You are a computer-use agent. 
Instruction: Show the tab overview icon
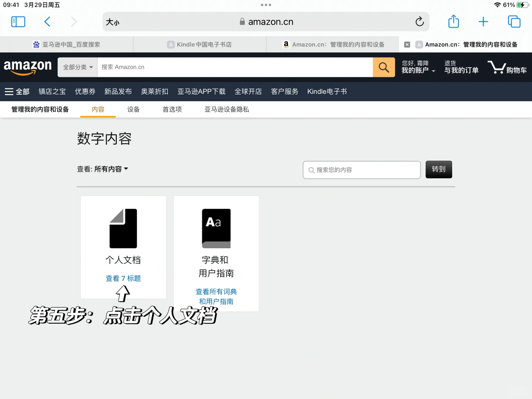[x=514, y=22]
